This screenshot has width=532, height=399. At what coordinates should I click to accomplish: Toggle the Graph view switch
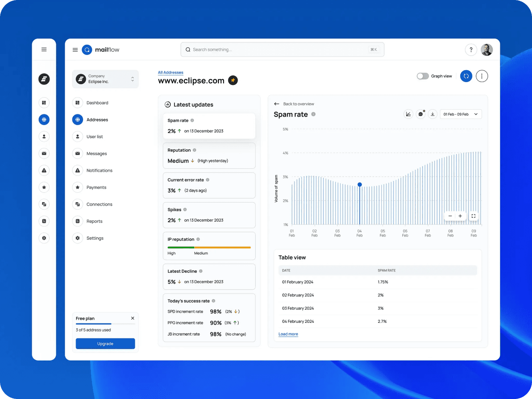click(x=423, y=76)
